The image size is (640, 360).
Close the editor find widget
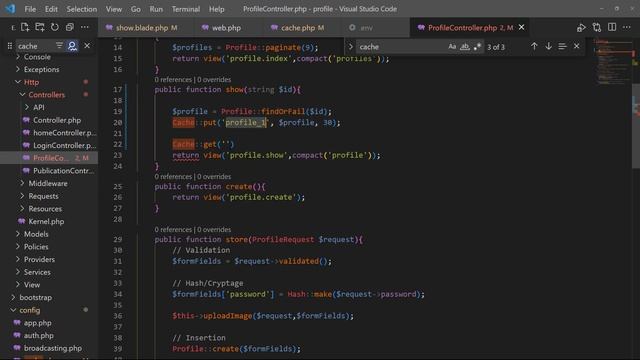point(576,47)
